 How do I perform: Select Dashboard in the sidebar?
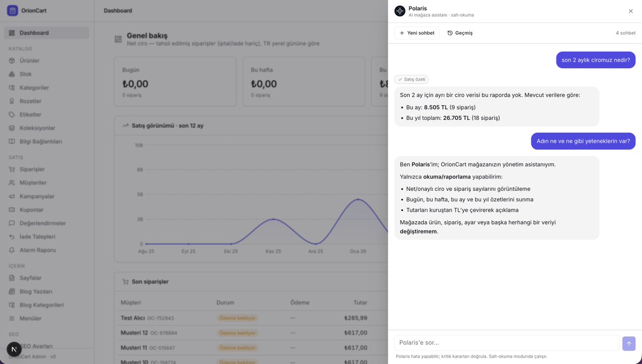coord(46,33)
